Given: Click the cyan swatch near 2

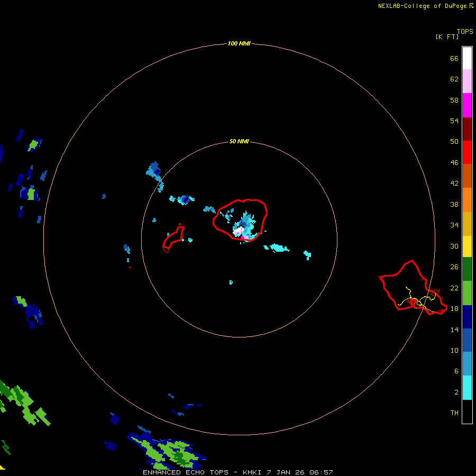Looking at the screenshot, I should point(467,388).
